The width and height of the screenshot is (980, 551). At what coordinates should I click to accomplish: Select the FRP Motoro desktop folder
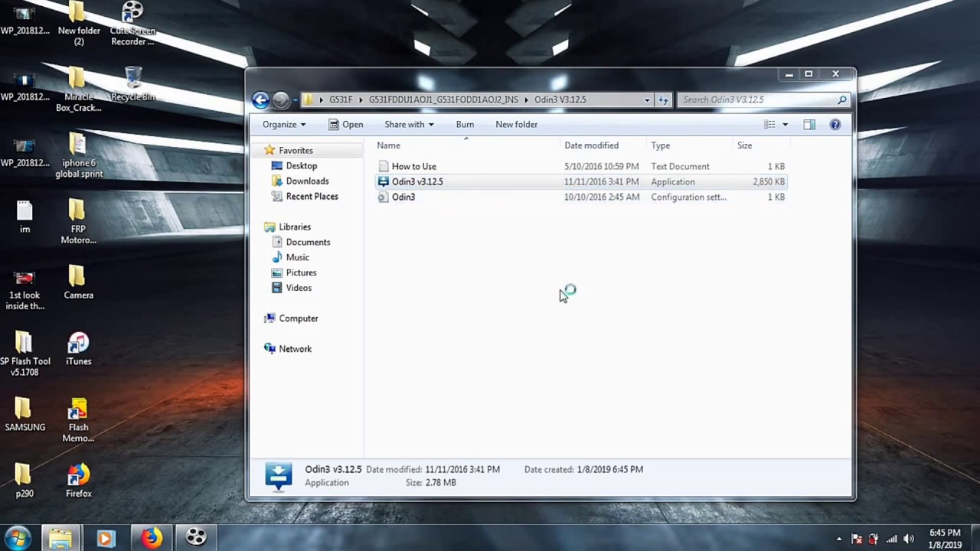coord(78,222)
